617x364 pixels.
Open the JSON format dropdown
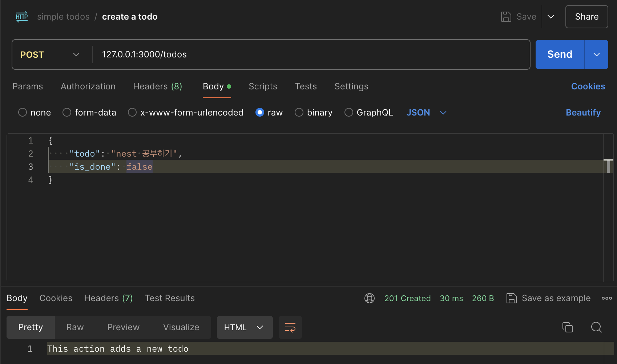point(426,113)
